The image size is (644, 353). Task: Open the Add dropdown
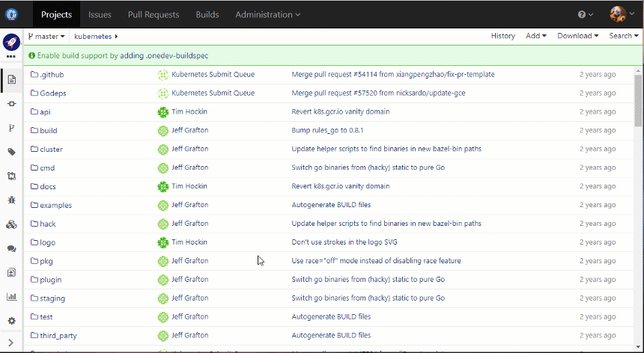536,36
